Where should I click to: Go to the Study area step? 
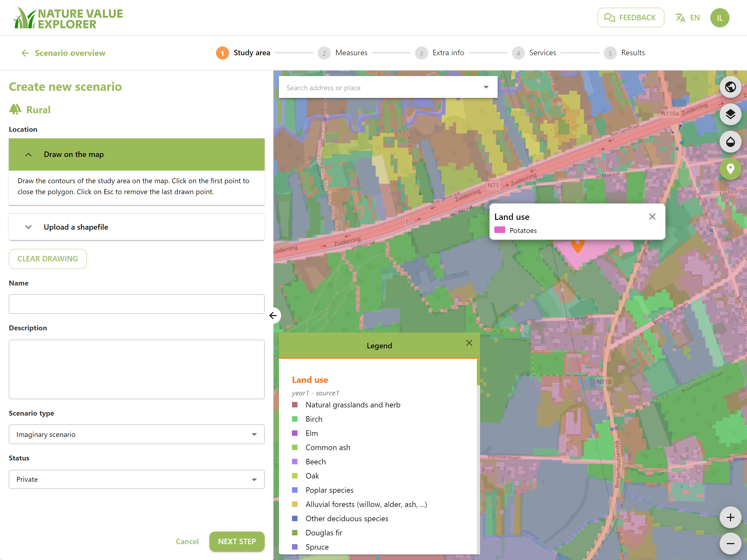click(243, 53)
